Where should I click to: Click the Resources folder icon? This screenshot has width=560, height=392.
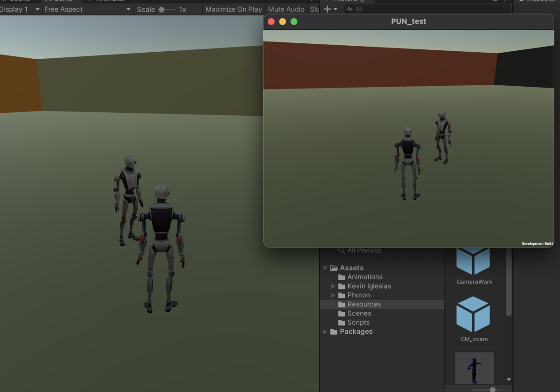342,304
